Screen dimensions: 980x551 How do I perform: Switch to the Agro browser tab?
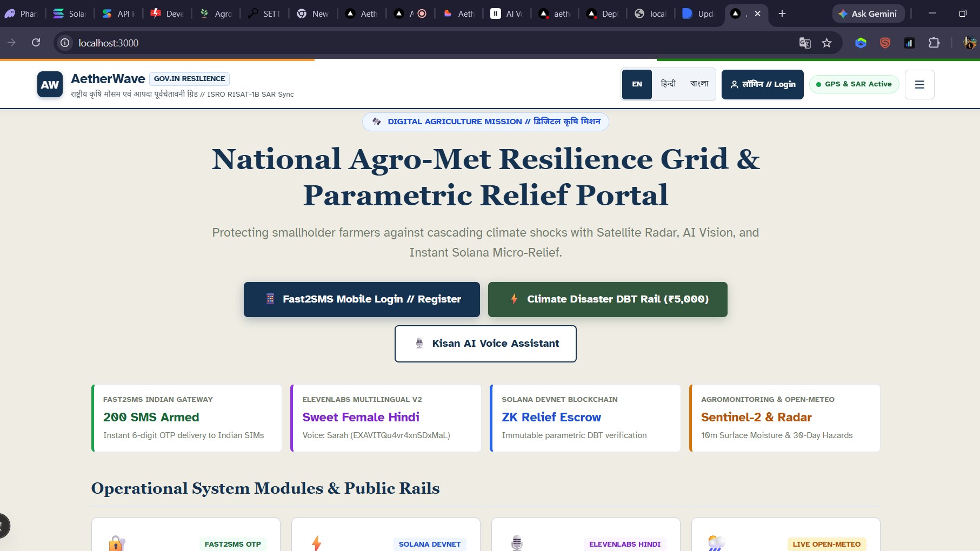point(216,14)
